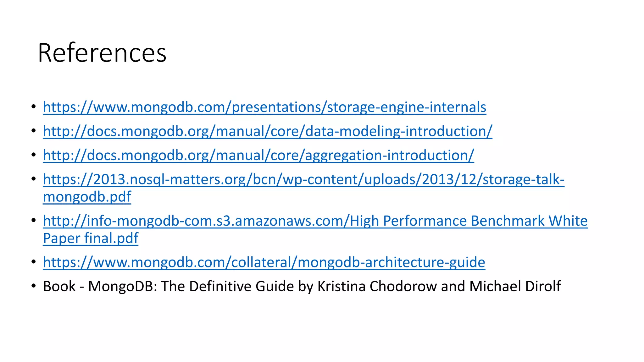Open the mongodb-architecture-guide collateral link

(x=264, y=262)
